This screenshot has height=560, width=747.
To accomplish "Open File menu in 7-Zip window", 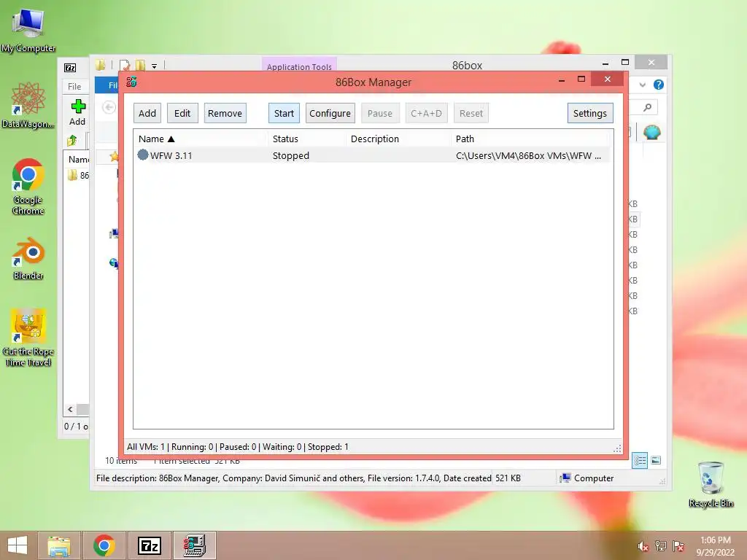I will [x=74, y=87].
